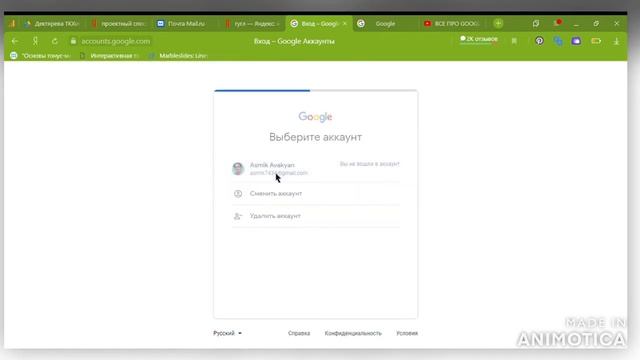The width and height of the screenshot is (640, 360).
Task: Open the Marbleslides bookmark
Action: (x=179, y=56)
